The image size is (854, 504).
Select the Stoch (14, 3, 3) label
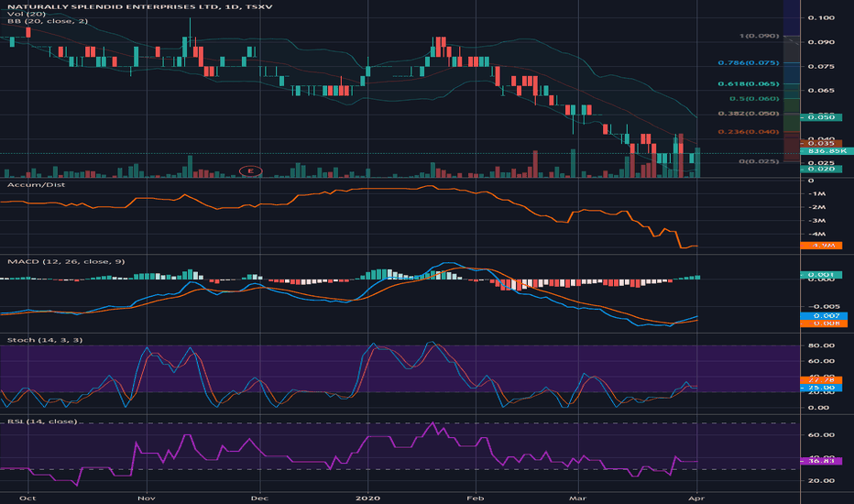45,340
